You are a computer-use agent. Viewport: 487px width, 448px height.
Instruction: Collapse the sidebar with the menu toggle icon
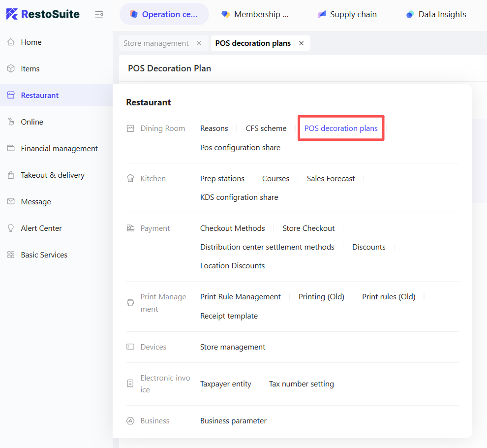click(x=99, y=14)
